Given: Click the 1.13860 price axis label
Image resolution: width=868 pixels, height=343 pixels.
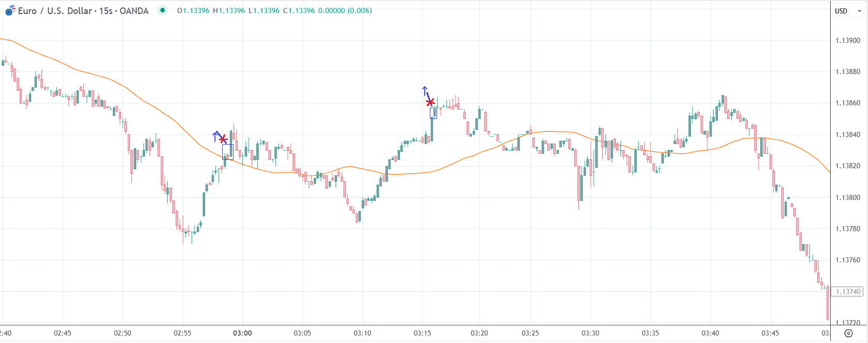Looking at the screenshot, I should click(848, 103).
